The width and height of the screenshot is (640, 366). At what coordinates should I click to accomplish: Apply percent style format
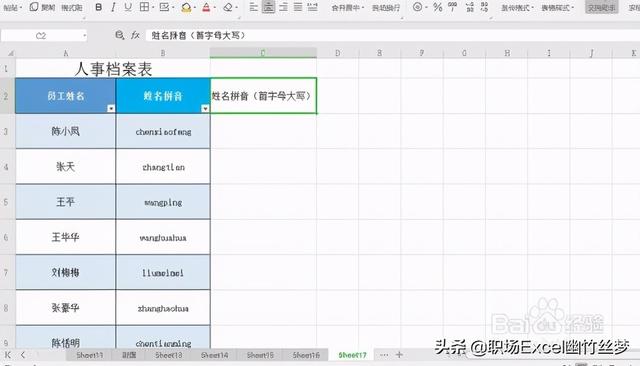tap(438, 7)
